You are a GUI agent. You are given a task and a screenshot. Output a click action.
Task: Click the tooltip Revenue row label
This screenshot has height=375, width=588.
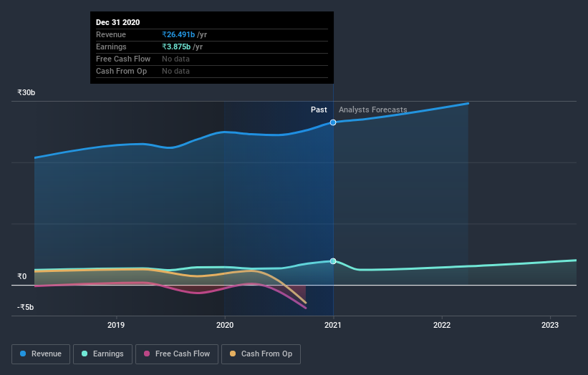pos(111,34)
